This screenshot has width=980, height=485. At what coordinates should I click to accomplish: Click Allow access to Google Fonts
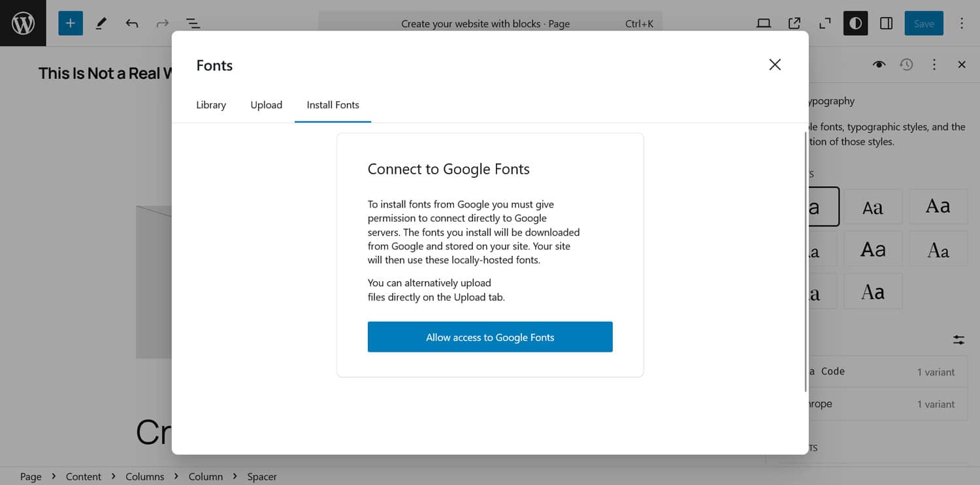(490, 337)
